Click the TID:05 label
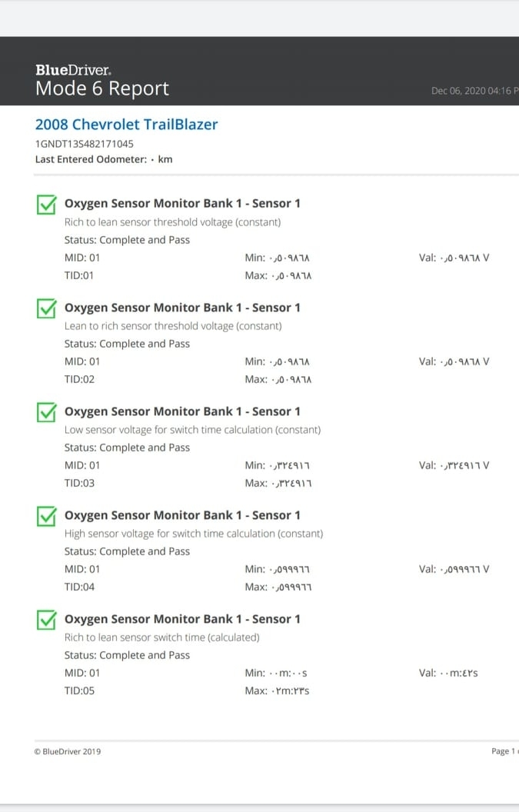519x812 pixels. tap(79, 691)
